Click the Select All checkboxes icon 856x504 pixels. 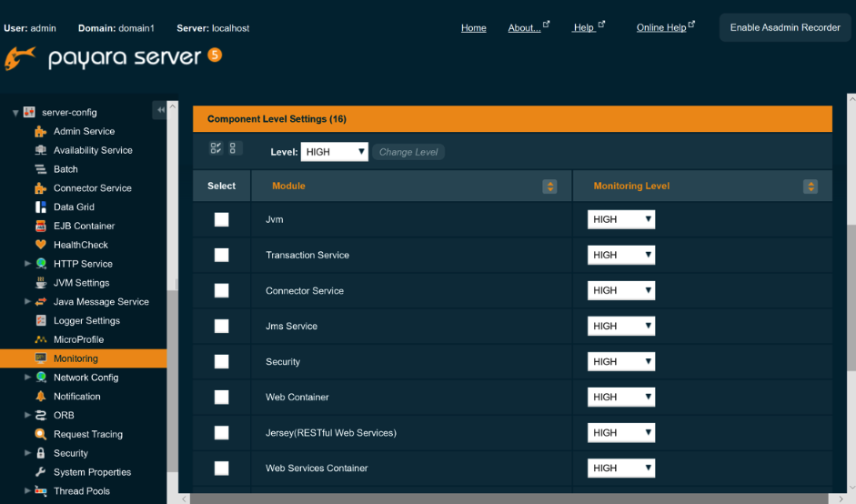(216, 148)
